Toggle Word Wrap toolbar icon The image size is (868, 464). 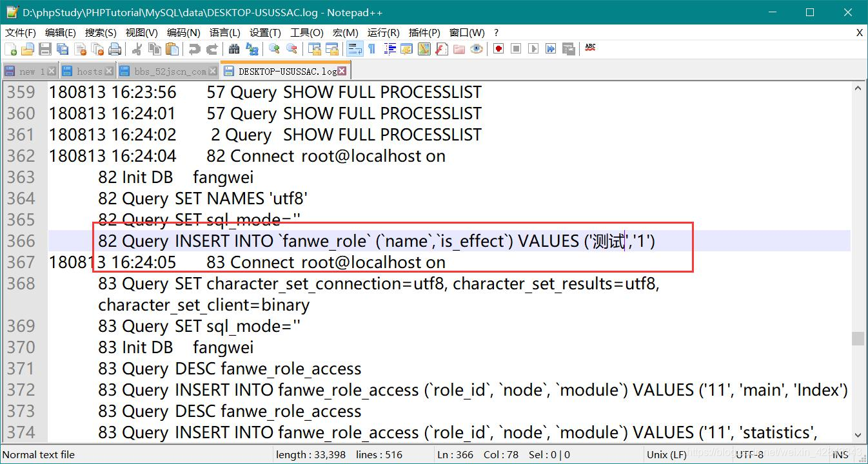(x=355, y=49)
